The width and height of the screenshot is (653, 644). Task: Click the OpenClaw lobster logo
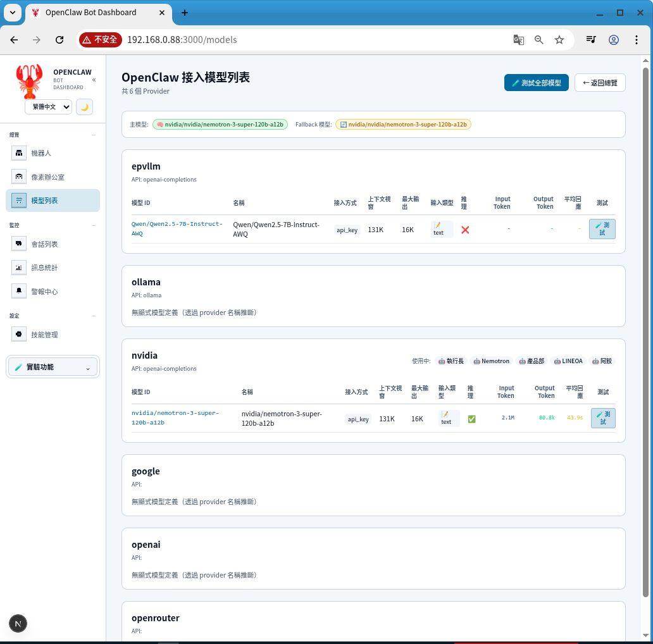29,81
